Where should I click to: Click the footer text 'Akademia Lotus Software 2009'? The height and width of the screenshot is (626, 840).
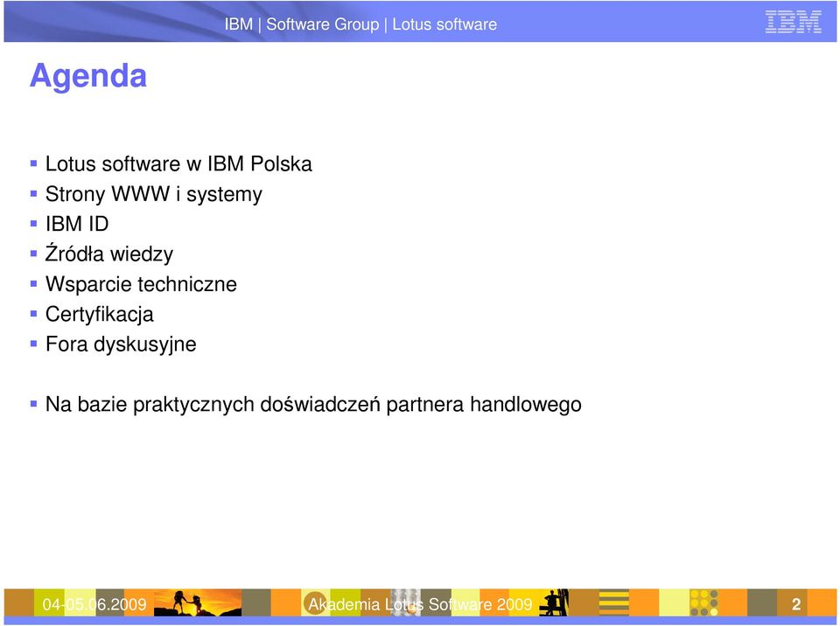420,604
